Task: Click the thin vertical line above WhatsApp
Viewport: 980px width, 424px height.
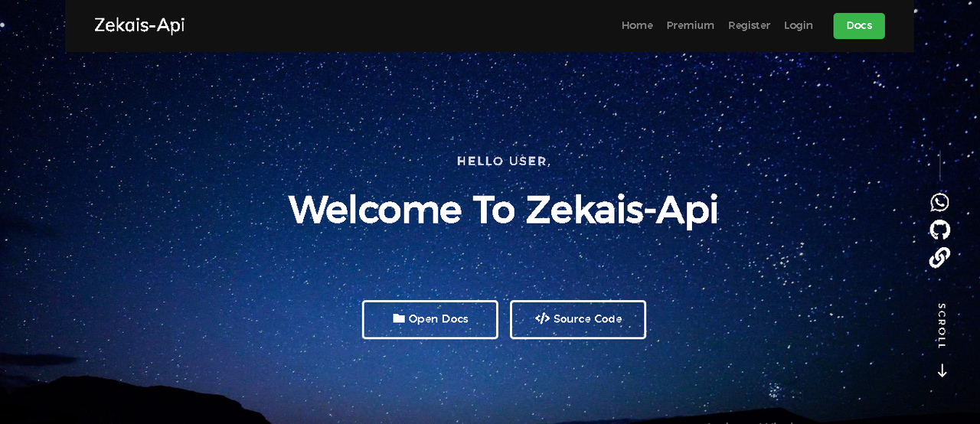Action: [939, 166]
